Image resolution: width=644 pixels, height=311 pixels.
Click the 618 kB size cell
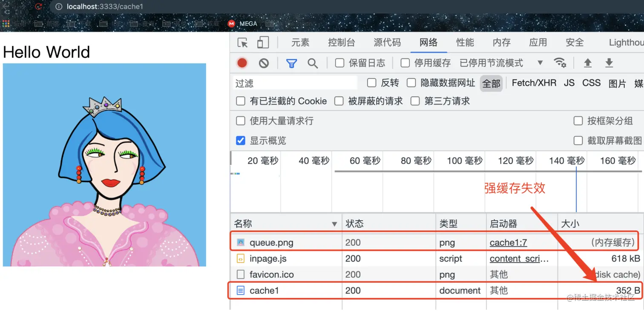coord(626,259)
